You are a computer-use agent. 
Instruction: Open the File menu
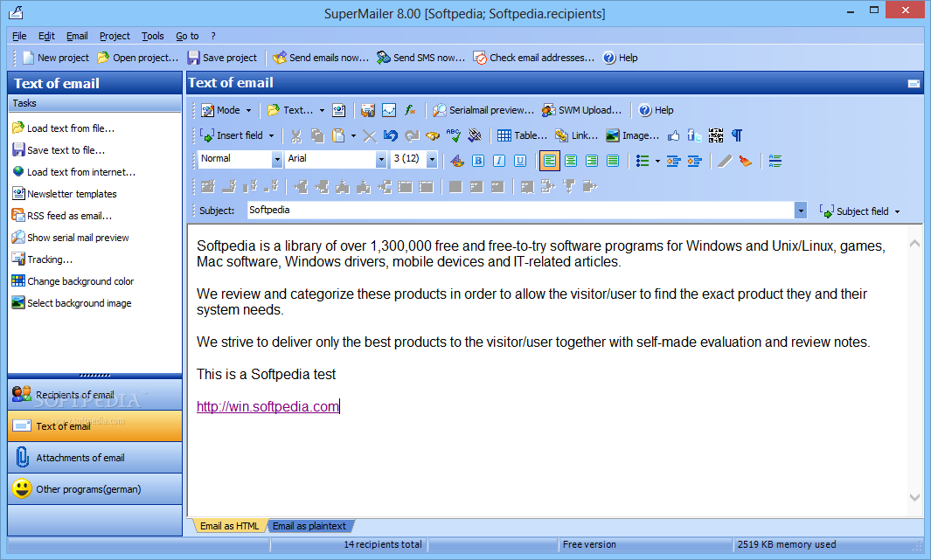(x=19, y=36)
